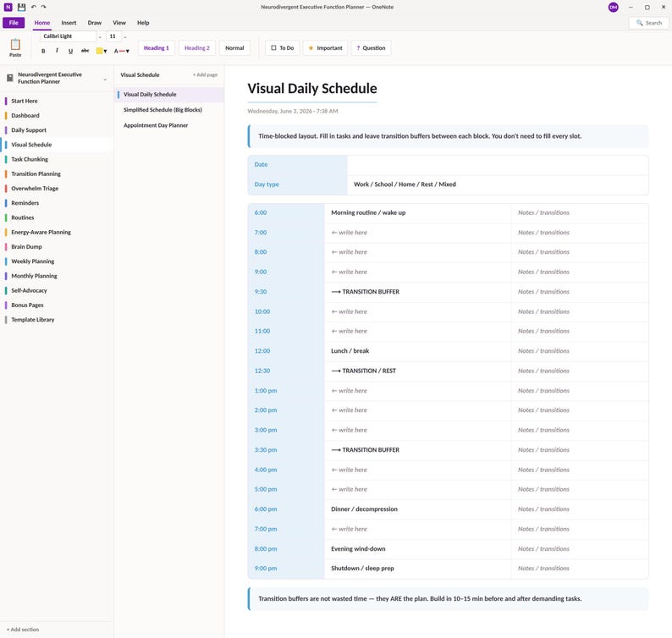Switch to the Draw ribbon tab
Image resolution: width=672 pixels, height=638 pixels.
point(95,23)
